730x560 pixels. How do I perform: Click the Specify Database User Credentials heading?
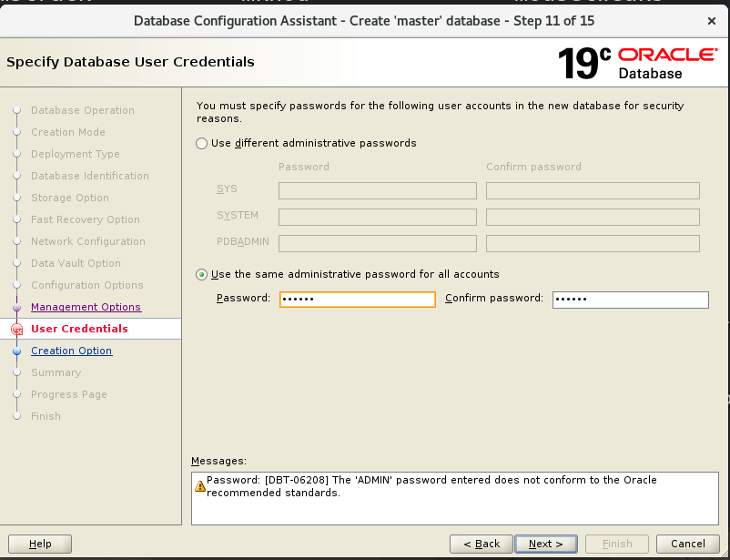click(x=130, y=62)
